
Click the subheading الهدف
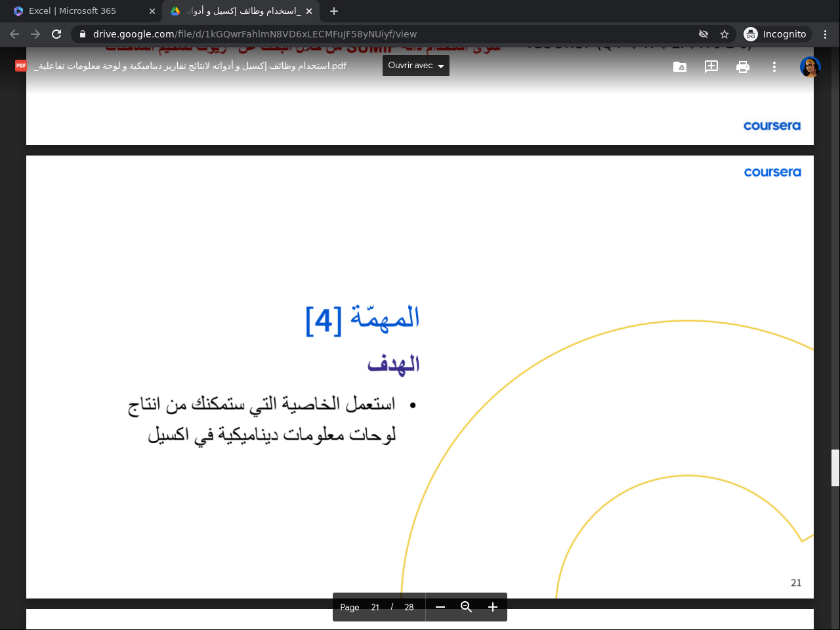tap(394, 364)
